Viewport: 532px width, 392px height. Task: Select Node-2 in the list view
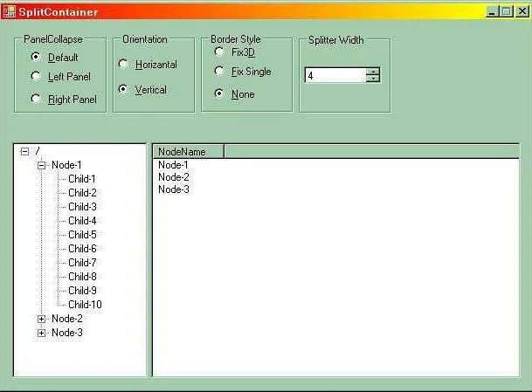(173, 177)
